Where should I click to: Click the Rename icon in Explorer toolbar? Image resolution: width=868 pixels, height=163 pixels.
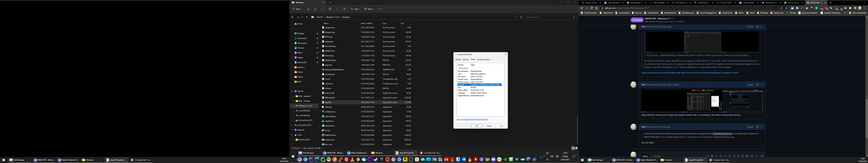(330, 9)
